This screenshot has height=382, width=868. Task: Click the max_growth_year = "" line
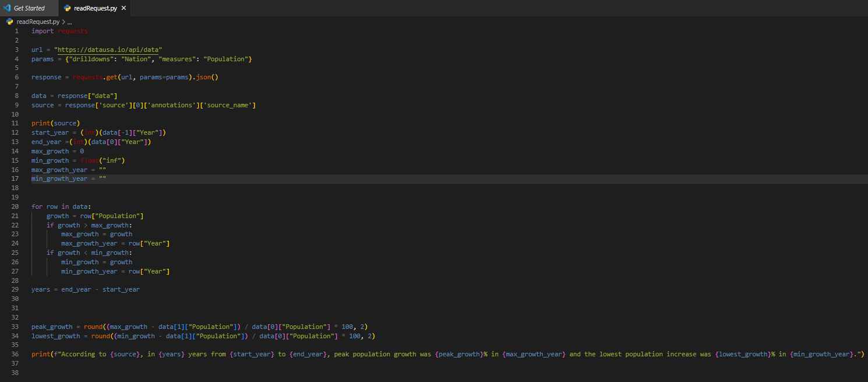pos(69,170)
